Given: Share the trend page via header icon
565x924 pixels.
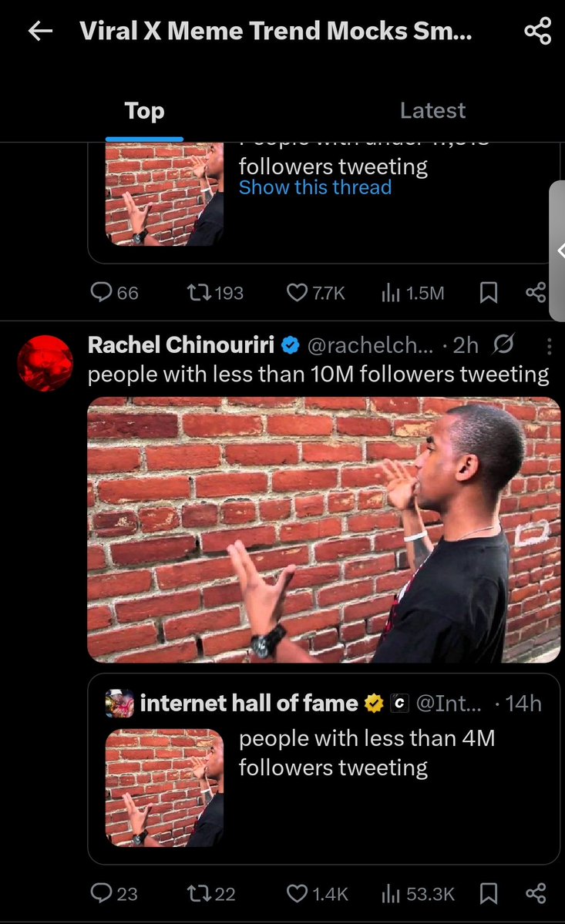Looking at the screenshot, I should point(537,32).
